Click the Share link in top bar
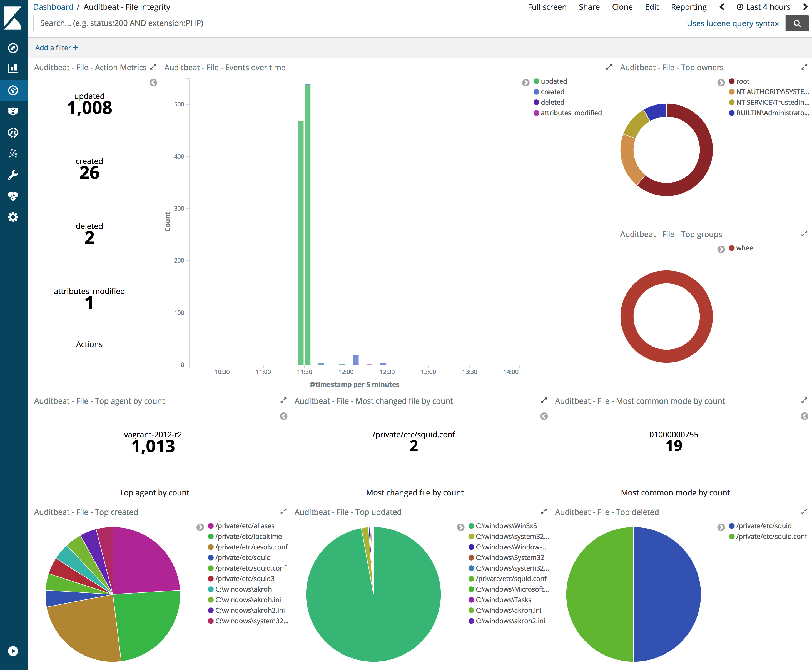 tap(589, 7)
